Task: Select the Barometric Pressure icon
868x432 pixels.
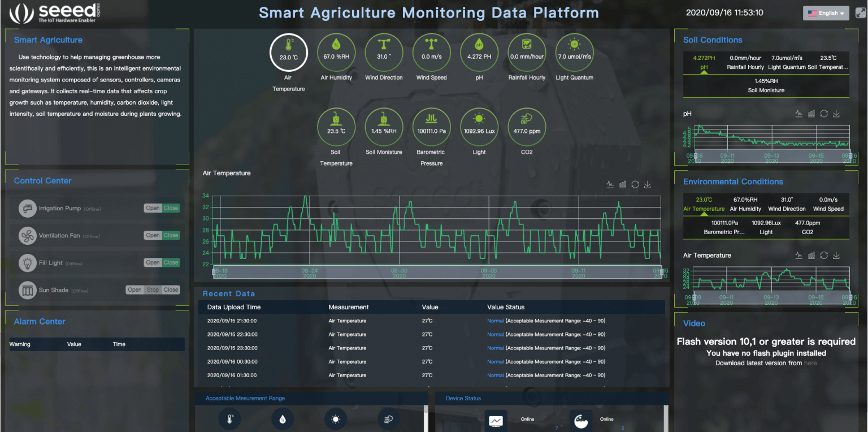Action: (431, 127)
